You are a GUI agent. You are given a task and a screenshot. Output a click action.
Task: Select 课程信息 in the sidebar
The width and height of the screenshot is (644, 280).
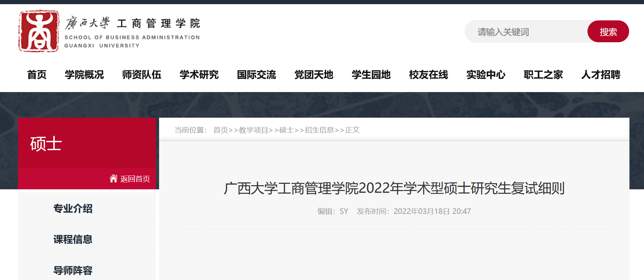(x=73, y=239)
